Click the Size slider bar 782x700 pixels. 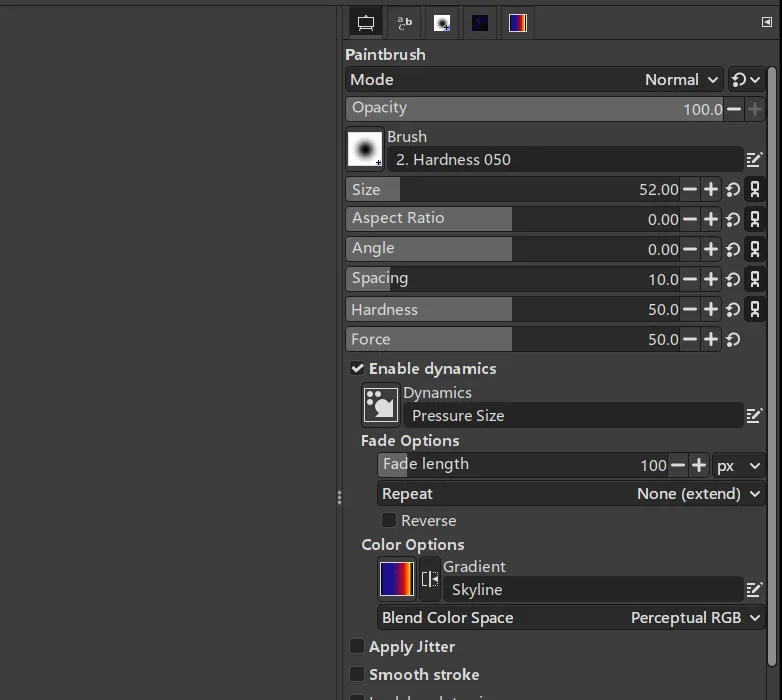tap(513, 189)
